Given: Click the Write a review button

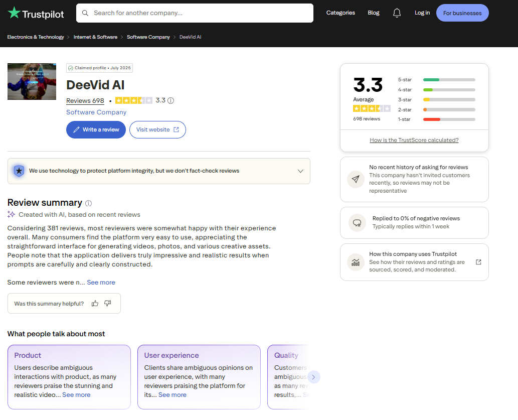Looking at the screenshot, I should (96, 129).
